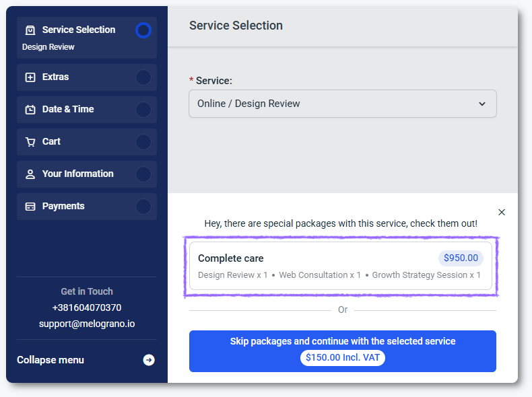Select the Extras step circle indicator

[143, 77]
